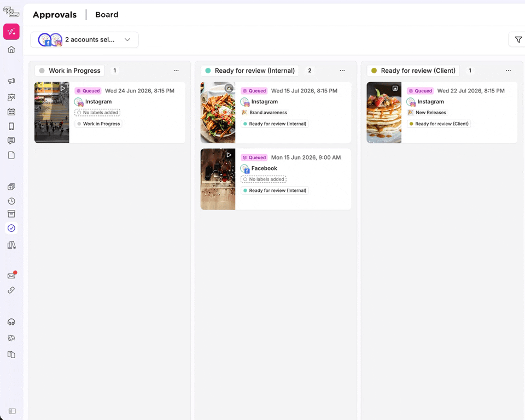Screen dimensions: 525x420
Task: Click the New Releases label
Action: click(427, 113)
